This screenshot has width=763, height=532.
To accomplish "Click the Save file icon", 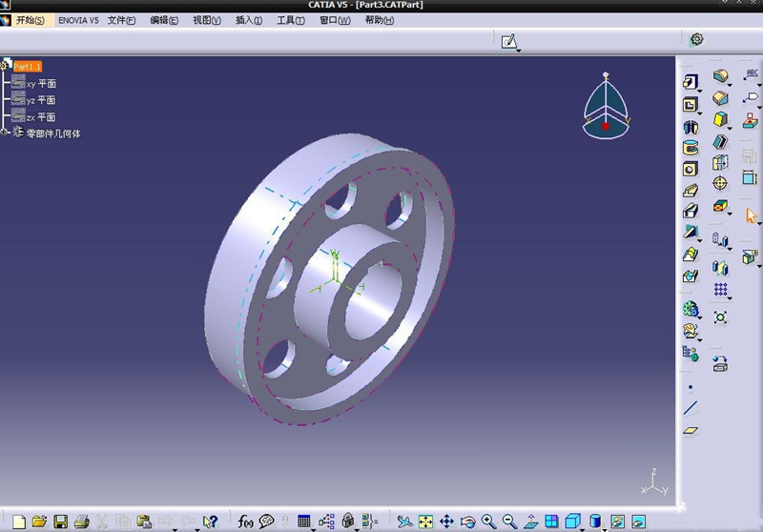I will 60,522.
